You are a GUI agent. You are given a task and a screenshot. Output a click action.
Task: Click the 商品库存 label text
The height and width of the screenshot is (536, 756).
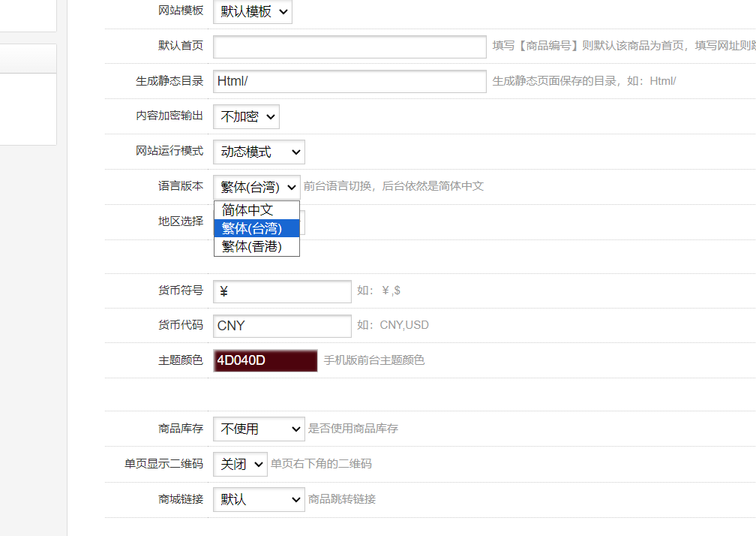tap(181, 429)
